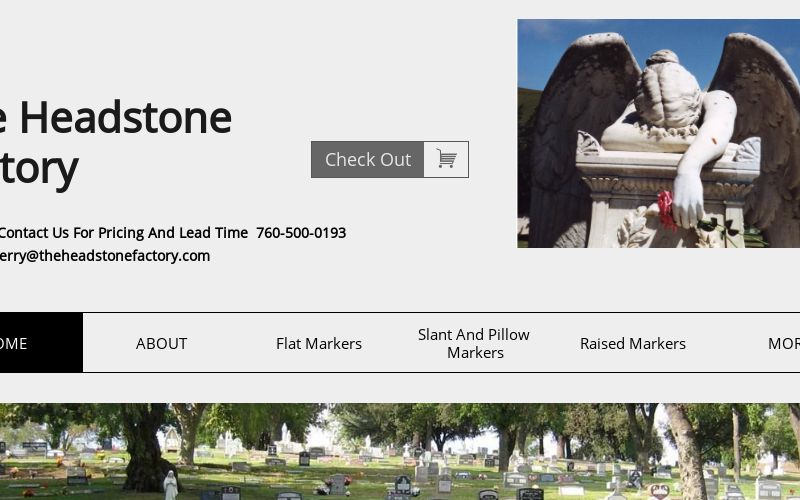The image size is (800, 500).
Task: Open Slant And Pillow Markers menu item
Action: [x=474, y=343]
